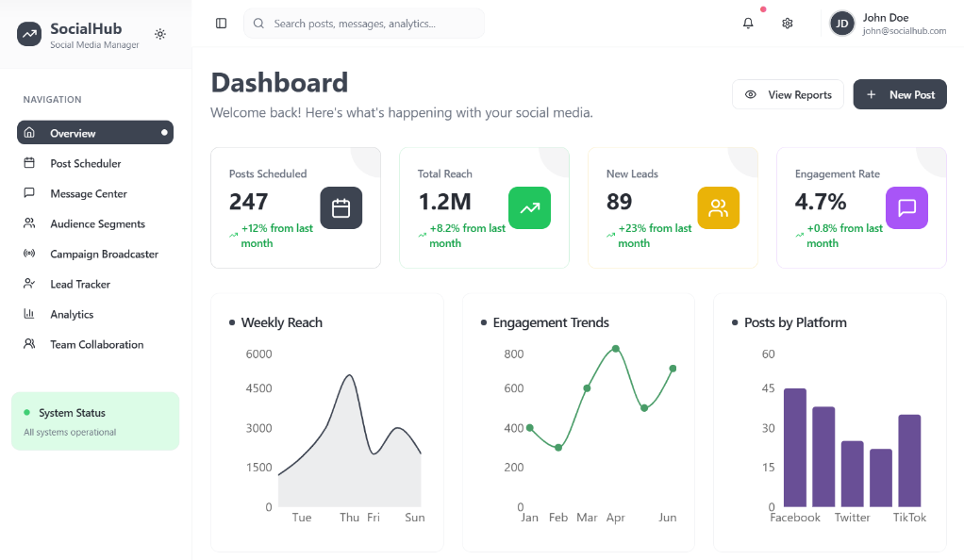
Task: Open the John Doe profile menu
Action: coord(887,23)
